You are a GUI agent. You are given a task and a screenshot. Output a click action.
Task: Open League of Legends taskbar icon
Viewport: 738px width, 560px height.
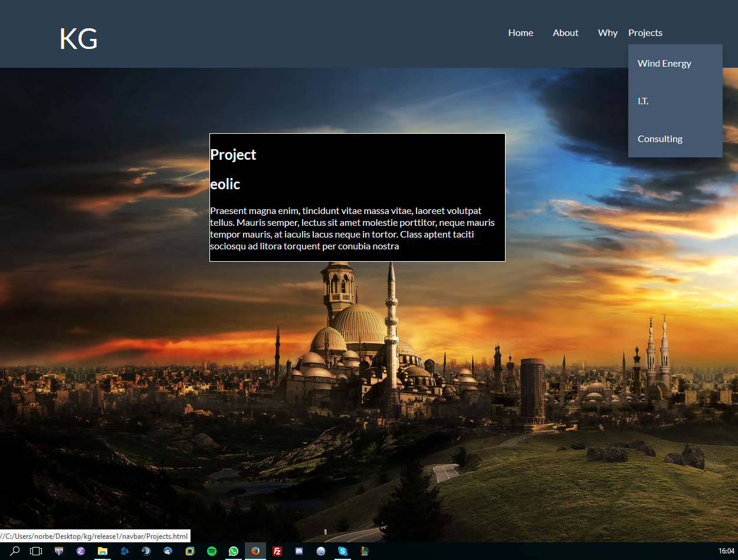[365, 551]
